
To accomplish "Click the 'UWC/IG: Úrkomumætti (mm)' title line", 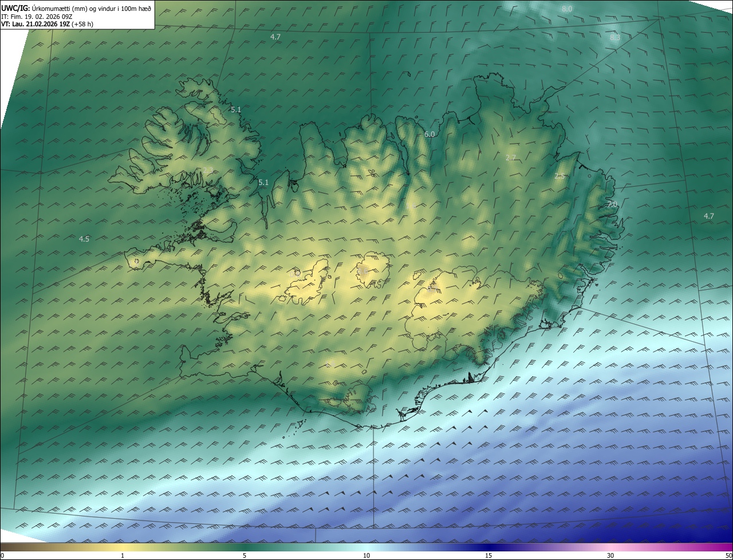I will (77, 9).
